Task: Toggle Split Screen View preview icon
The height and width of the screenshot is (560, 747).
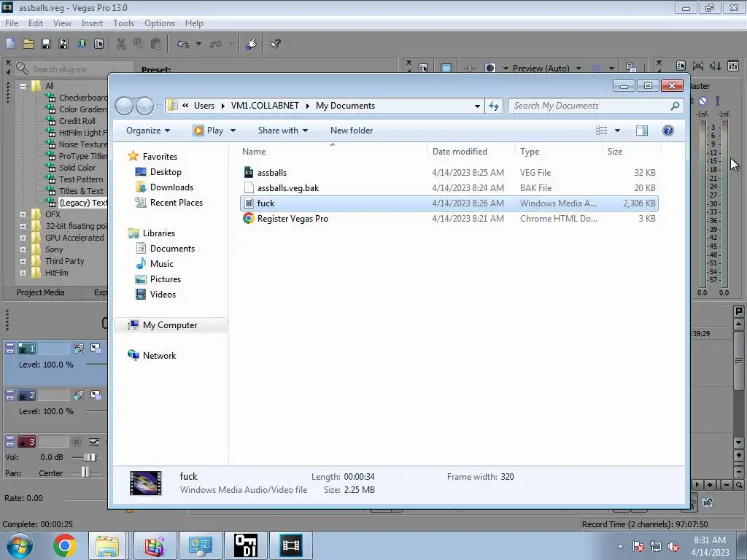Action: coord(489,68)
